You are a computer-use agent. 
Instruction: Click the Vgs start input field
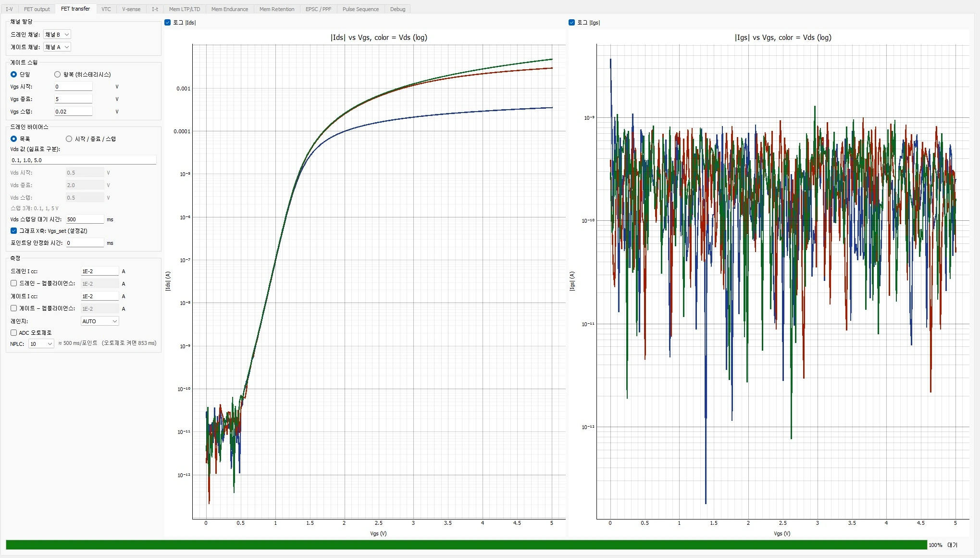click(73, 87)
